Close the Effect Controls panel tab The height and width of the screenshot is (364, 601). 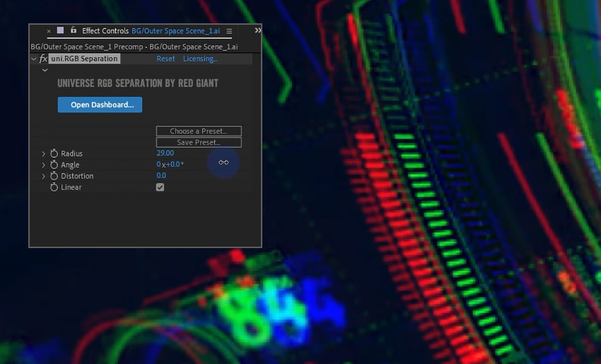[x=49, y=31]
